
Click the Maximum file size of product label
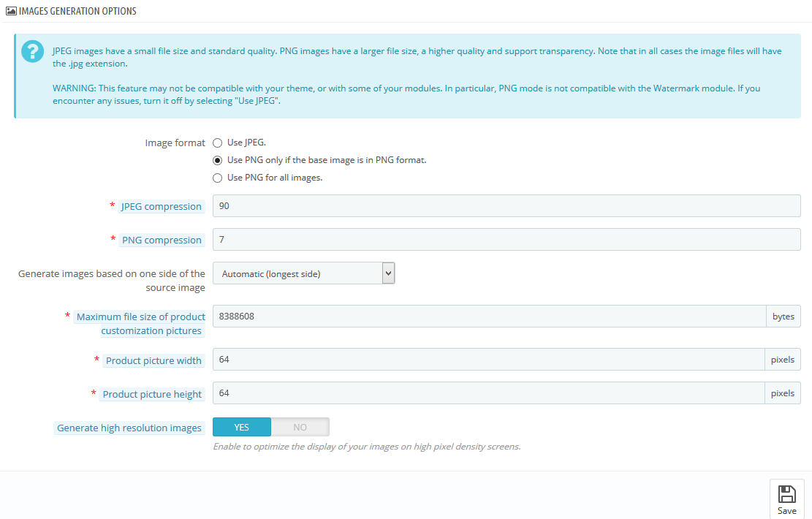pyautogui.click(x=140, y=324)
